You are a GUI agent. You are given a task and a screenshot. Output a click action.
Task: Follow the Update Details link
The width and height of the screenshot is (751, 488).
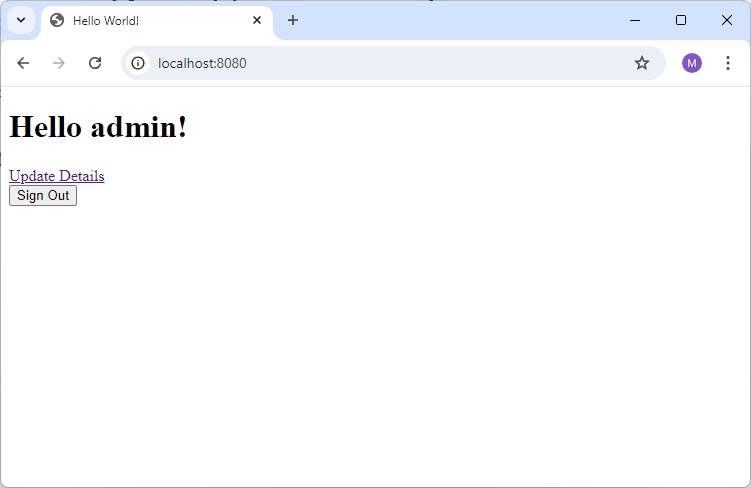point(56,176)
